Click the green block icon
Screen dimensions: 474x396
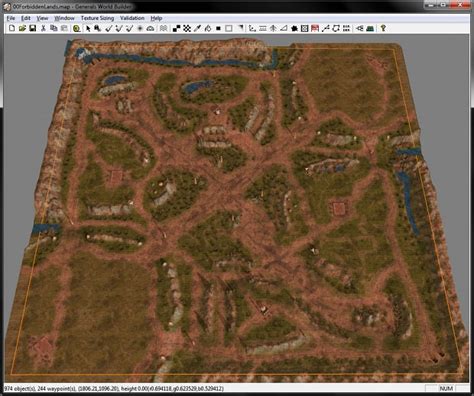pos(370,29)
